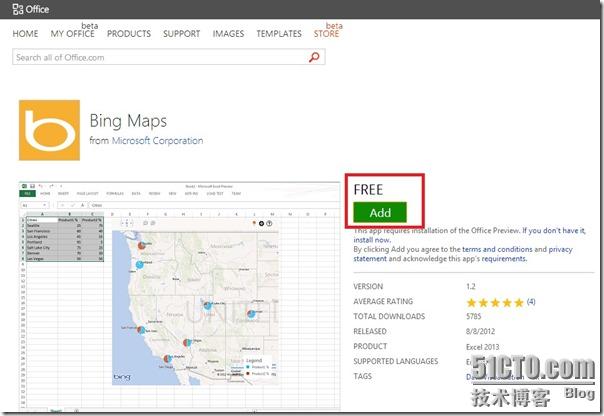Click the rating count (4) link
The width and height of the screenshot is (604, 416).
tap(531, 302)
